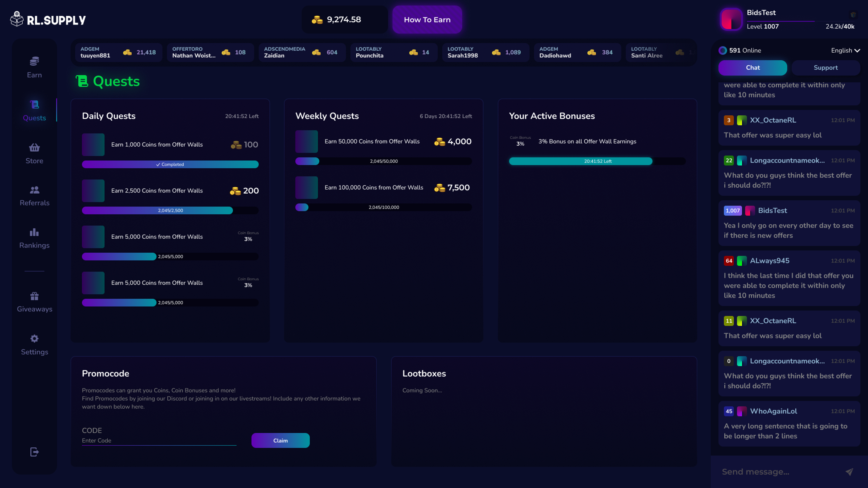
Task: Click the Completed daily quest progress bar
Action: click(x=170, y=164)
